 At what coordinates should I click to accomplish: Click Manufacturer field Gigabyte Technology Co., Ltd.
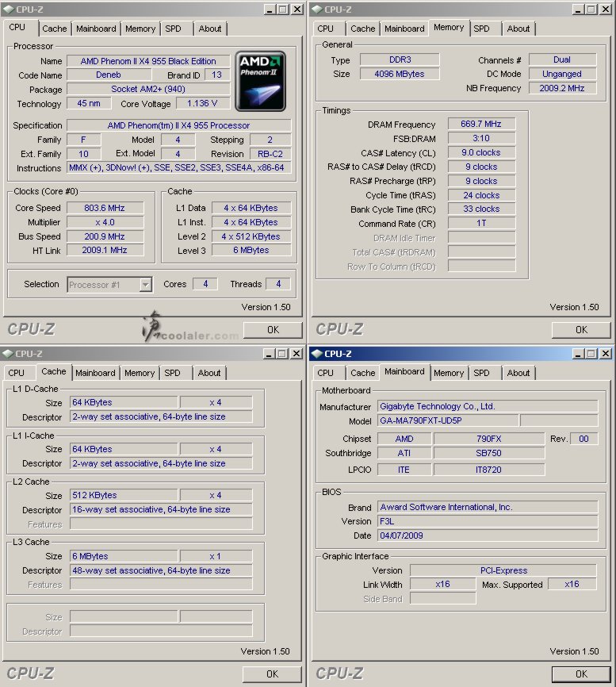[x=488, y=407]
